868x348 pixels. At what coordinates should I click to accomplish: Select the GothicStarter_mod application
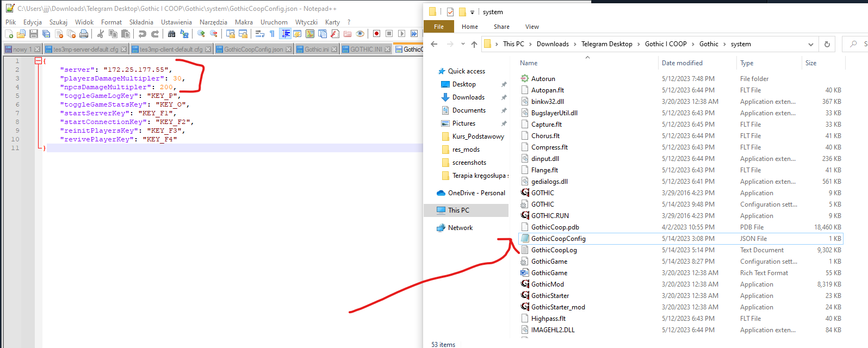[x=680, y=307]
